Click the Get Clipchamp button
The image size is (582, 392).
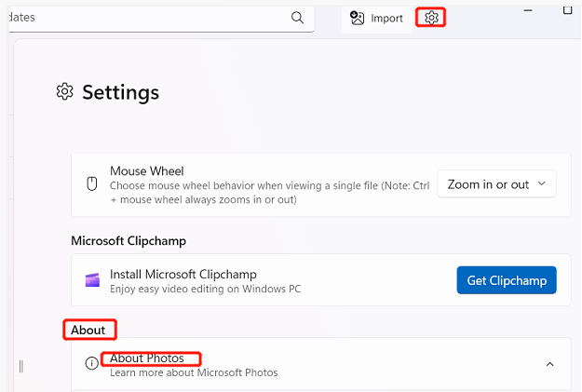pyautogui.click(x=507, y=280)
